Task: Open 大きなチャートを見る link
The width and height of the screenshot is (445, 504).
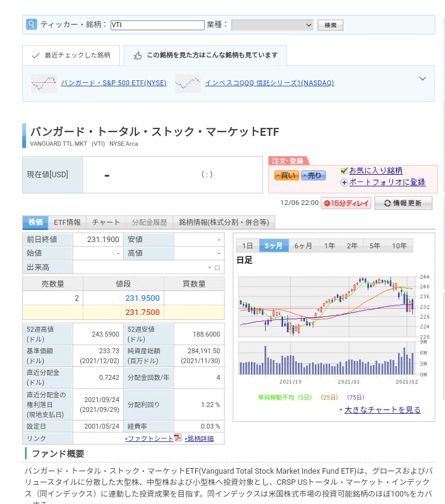Action: coord(383,410)
